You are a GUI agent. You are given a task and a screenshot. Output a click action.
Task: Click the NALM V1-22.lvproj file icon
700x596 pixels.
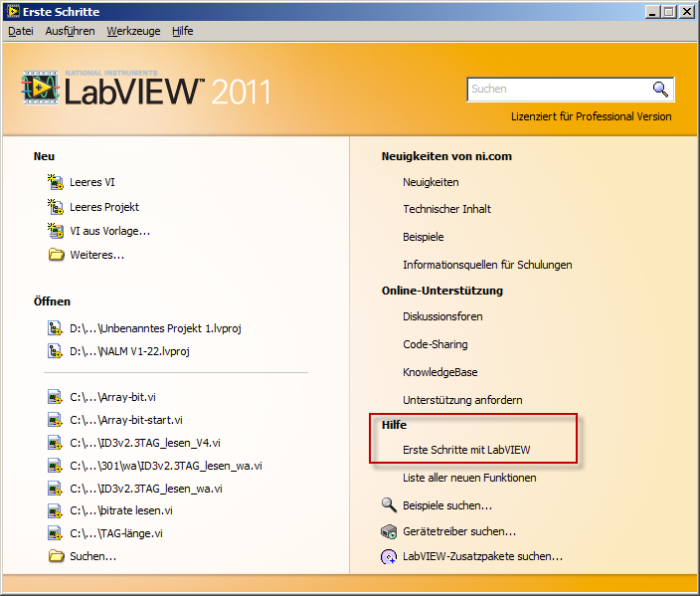pos(55,351)
